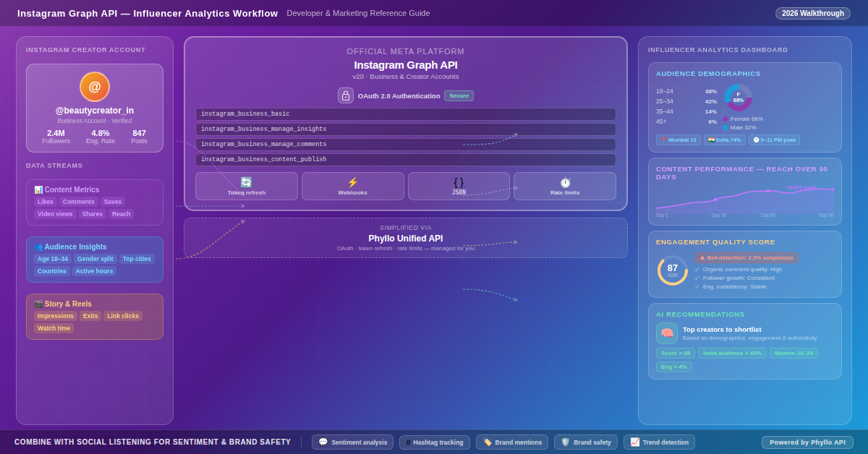Click Follower growth: Consistent line
This screenshot has width=868, height=454.
(734, 278)
